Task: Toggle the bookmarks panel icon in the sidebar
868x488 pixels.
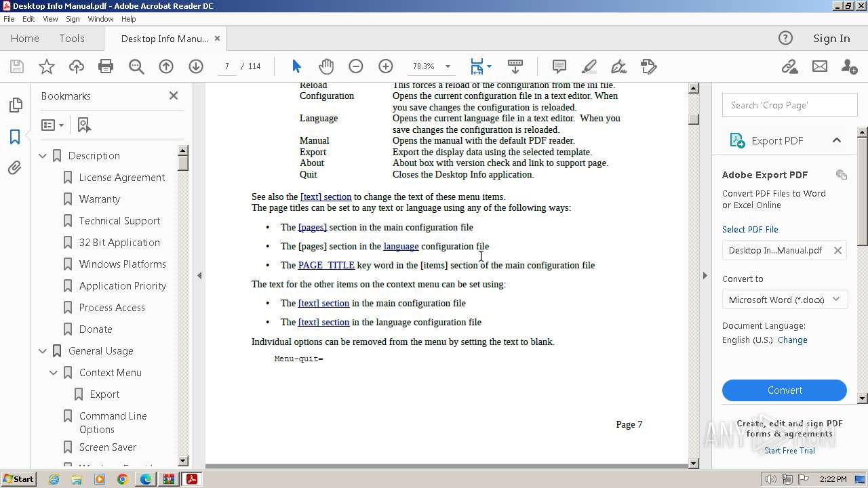Action: coord(15,136)
